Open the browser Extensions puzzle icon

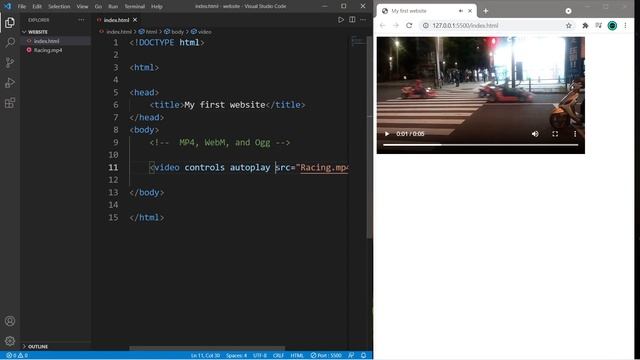click(x=585, y=25)
